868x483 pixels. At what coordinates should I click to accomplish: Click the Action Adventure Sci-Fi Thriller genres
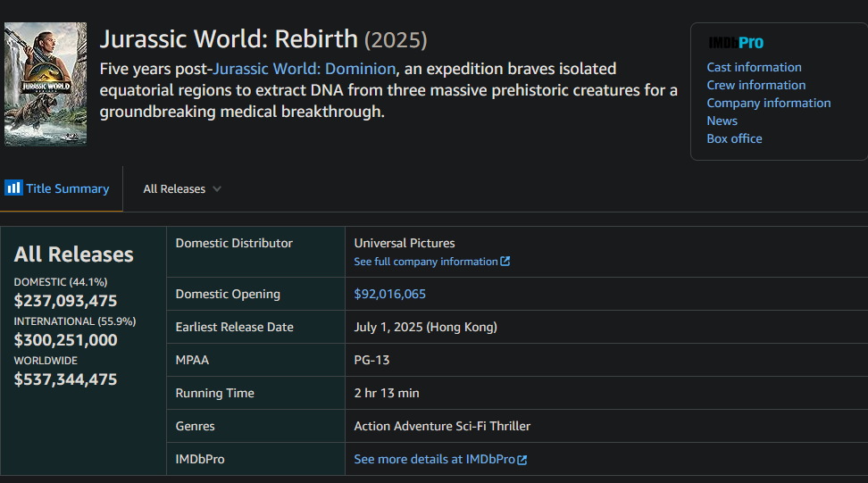tap(442, 426)
